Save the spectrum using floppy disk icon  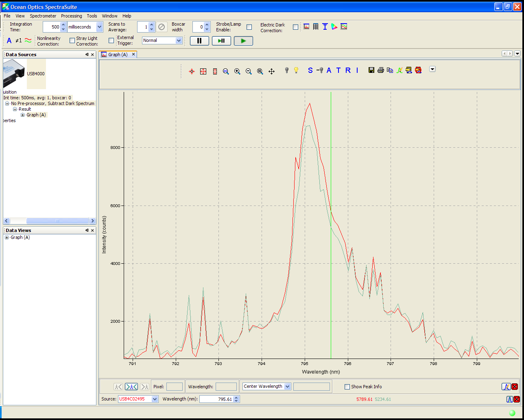(x=371, y=70)
